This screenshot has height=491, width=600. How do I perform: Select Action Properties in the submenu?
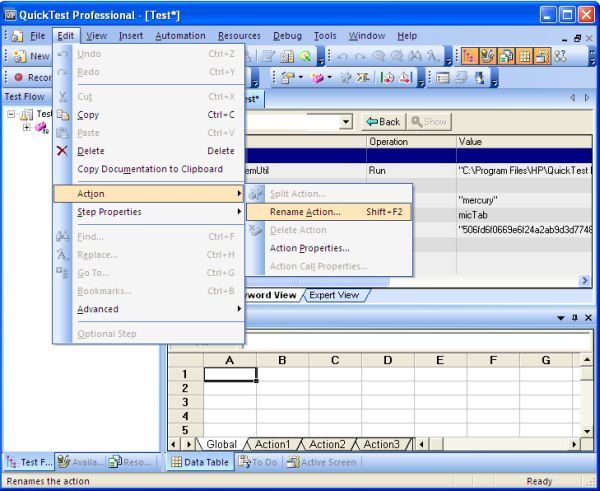[329, 248]
